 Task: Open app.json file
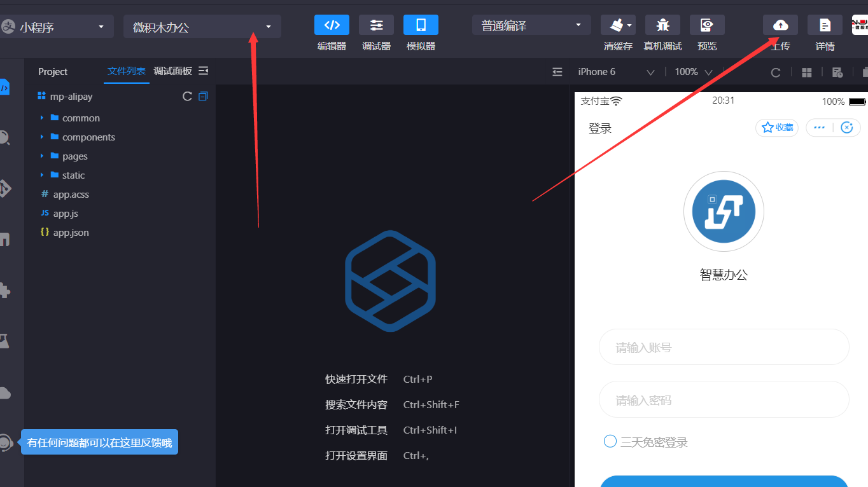71,233
